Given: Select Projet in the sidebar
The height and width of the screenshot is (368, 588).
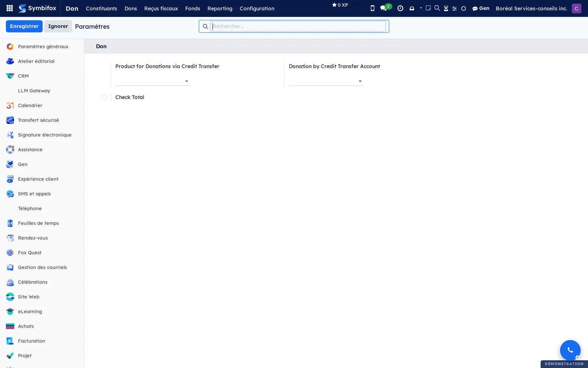Looking at the screenshot, I should click(x=42, y=355).
